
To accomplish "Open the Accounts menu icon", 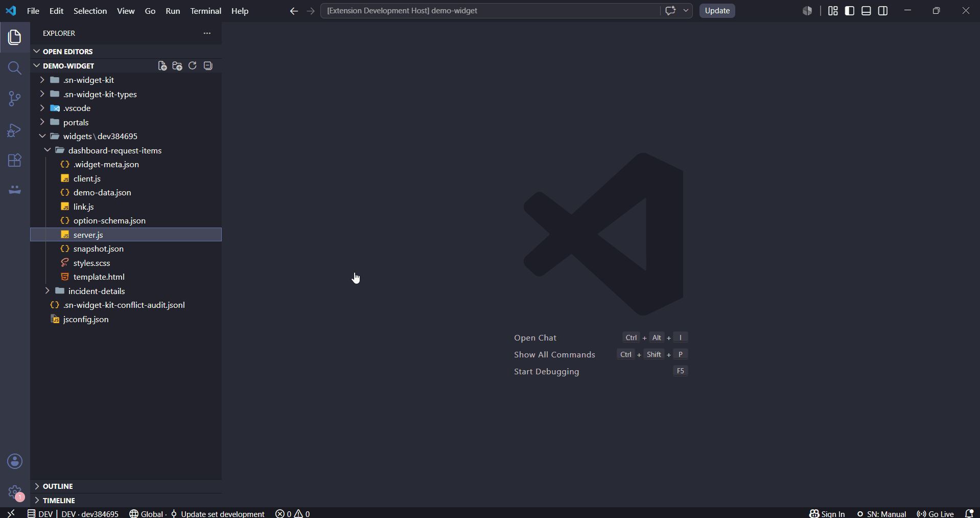I will click(x=15, y=461).
